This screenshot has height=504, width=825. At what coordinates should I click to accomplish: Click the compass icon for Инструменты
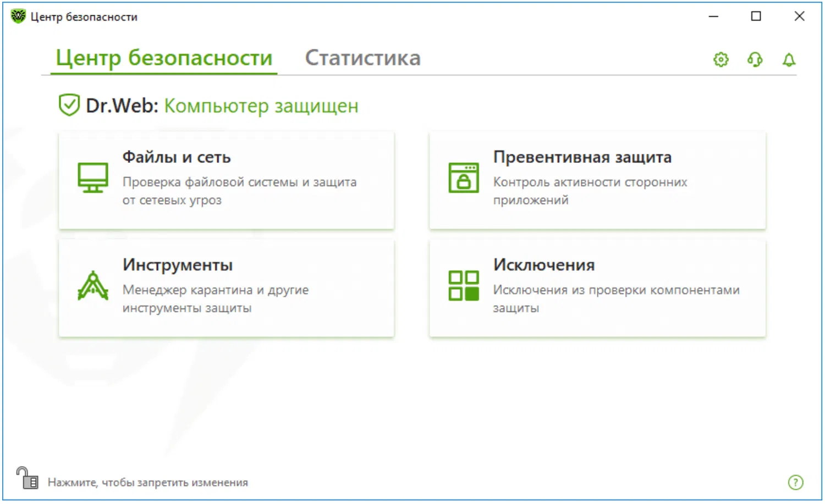[93, 285]
